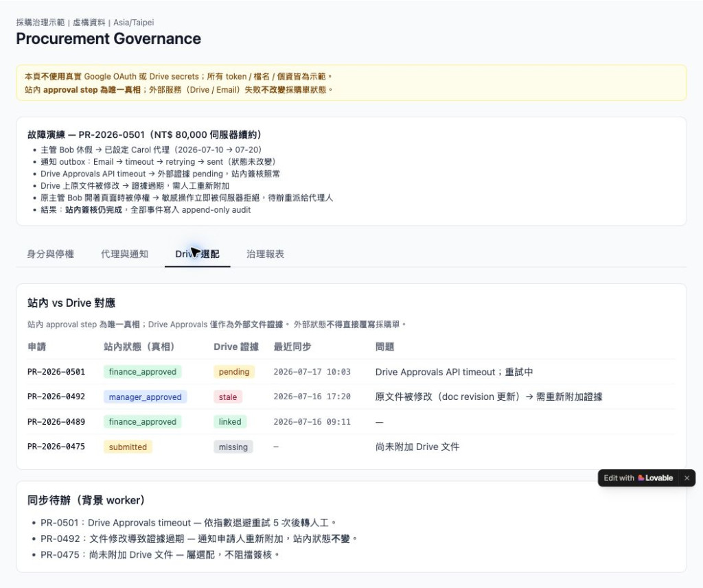Click the manager_approved status badge

click(146, 397)
